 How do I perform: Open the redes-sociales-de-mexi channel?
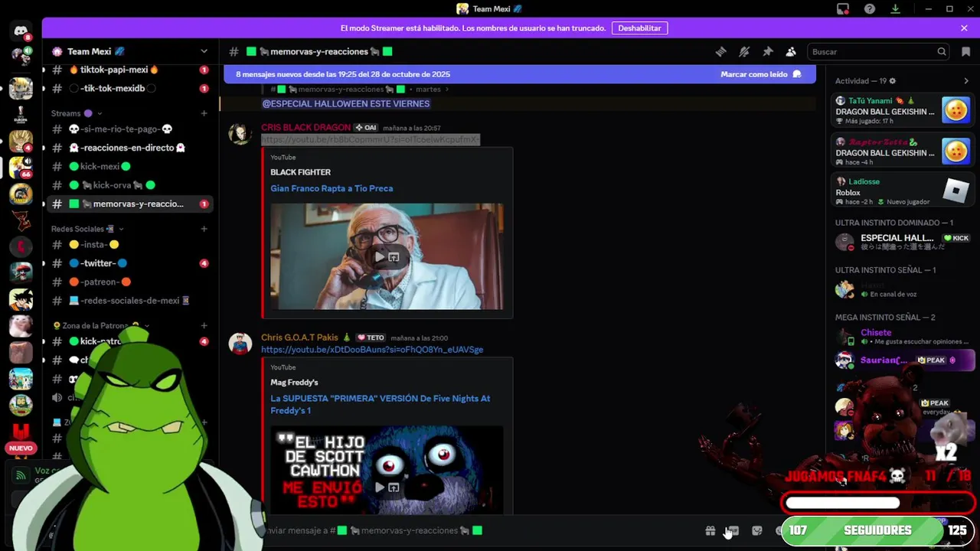click(130, 301)
